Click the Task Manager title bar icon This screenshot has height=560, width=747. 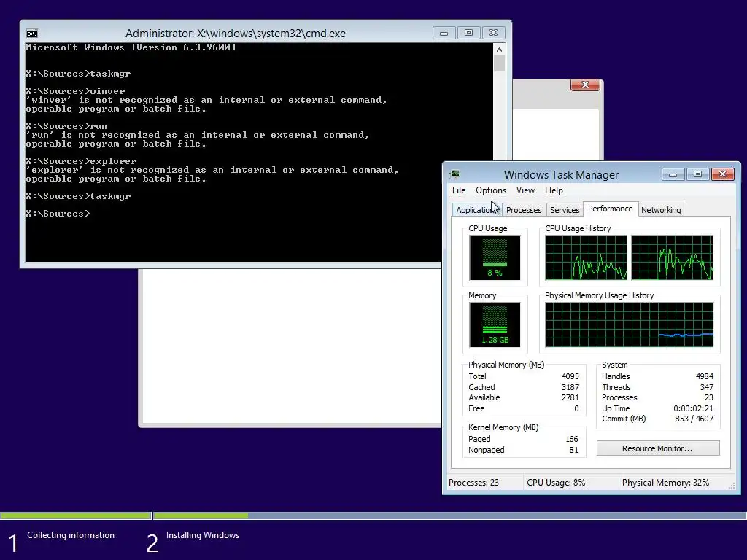pos(455,174)
